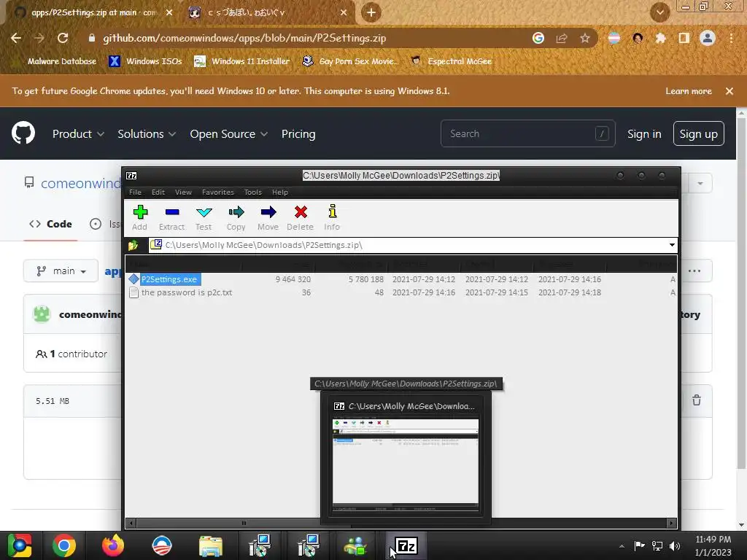Select the password is p2c.txt file
This screenshot has height=560, width=747.
[186, 292]
